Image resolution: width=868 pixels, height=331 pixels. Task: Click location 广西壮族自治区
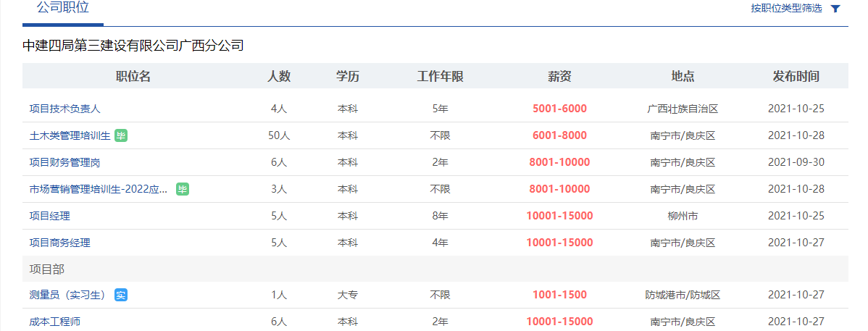point(683,109)
